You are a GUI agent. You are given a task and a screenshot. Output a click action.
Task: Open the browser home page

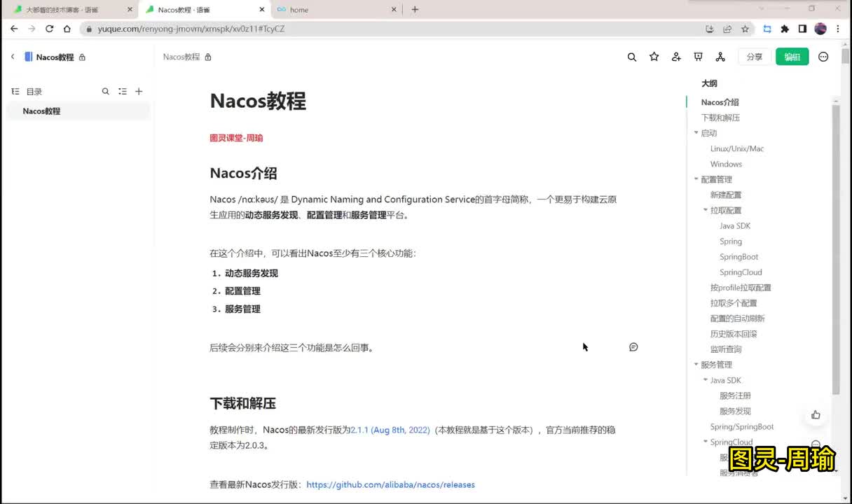click(67, 29)
